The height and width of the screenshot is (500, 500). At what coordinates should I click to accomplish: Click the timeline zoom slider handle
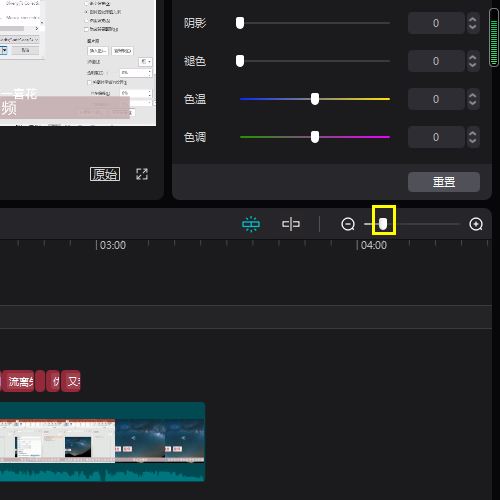coord(383,224)
